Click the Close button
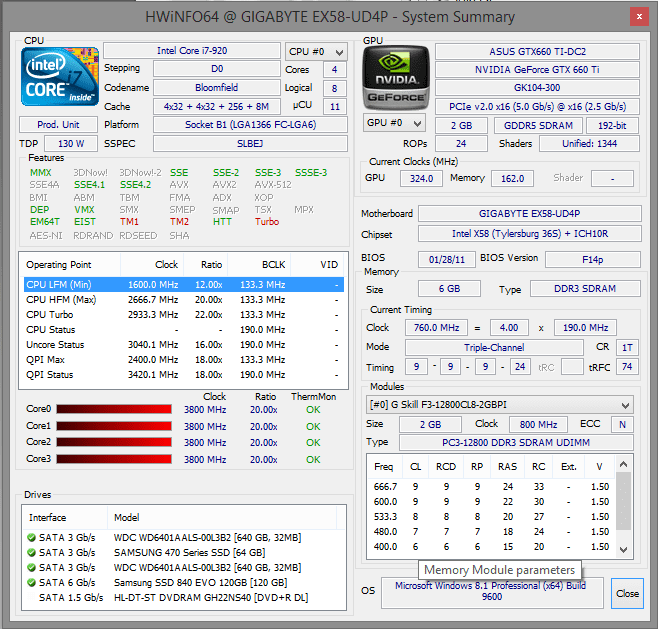658x642 pixels. [x=627, y=593]
